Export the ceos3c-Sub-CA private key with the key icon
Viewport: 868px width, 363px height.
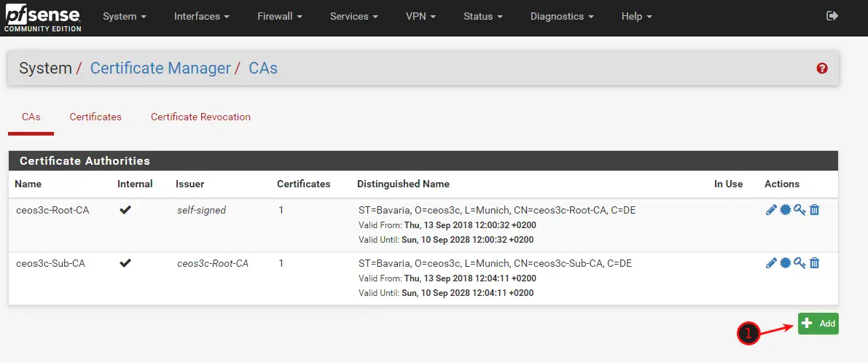[x=799, y=263]
